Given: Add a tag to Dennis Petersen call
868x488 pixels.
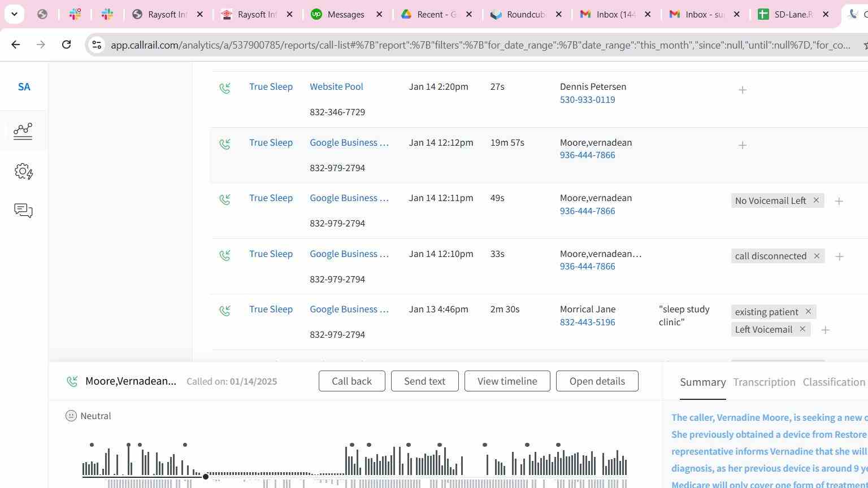Looking at the screenshot, I should [x=743, y=90].
